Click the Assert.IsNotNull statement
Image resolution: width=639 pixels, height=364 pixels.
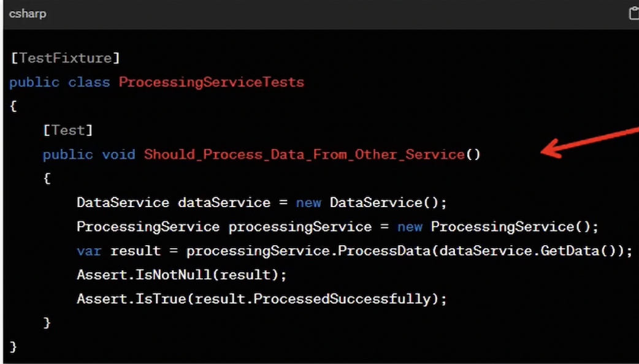(182, 275)
